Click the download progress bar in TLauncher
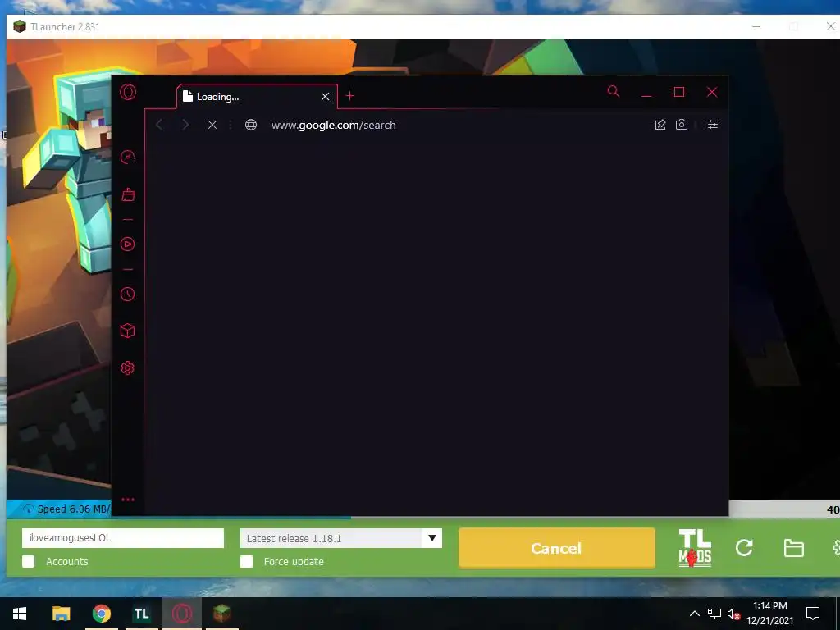 point(422,509)
